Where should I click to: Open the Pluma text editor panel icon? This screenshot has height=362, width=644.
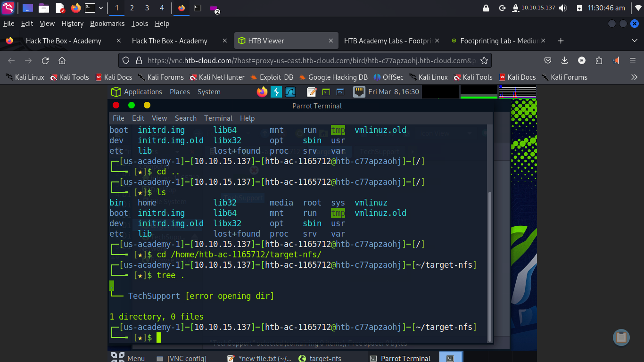(311, 92)
